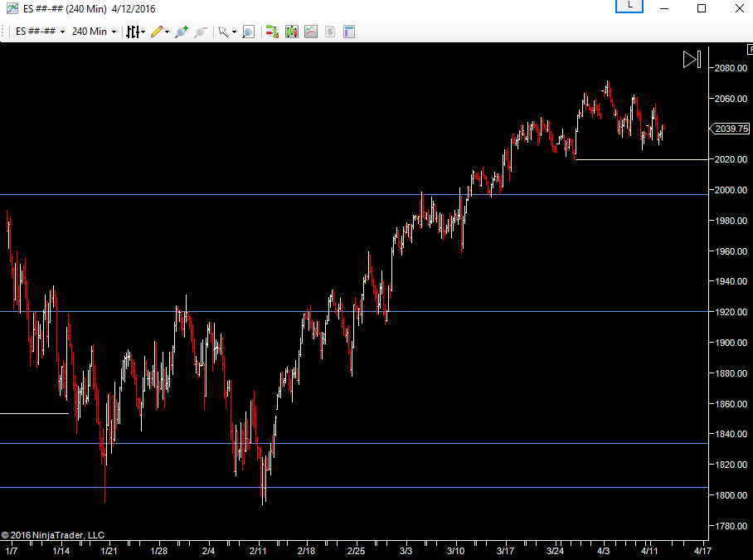753x560 pixels.
Task: Open the chart Properties icon
Action: (x=349, y=32)
